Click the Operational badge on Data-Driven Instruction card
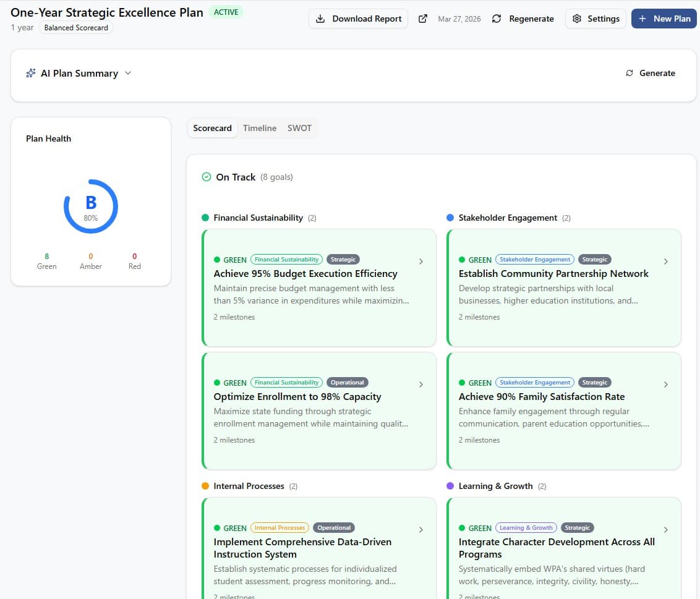Screen dimensions: 700x599 [334, 527]
